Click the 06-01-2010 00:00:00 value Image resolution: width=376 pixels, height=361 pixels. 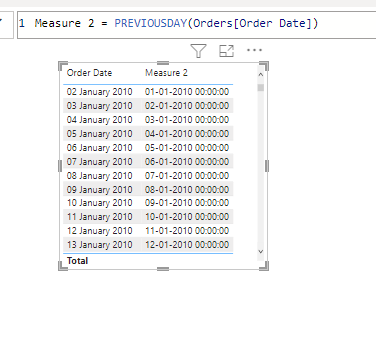187,162
